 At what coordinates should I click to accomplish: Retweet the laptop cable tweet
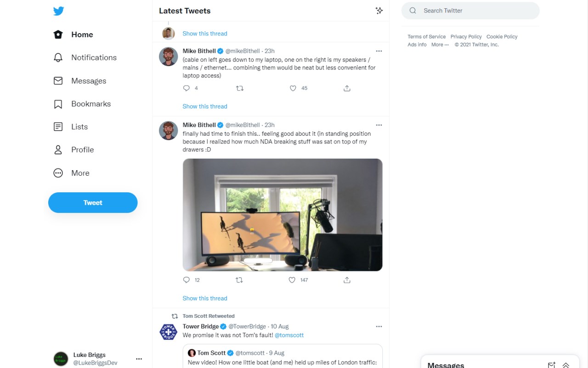[239, 88]
